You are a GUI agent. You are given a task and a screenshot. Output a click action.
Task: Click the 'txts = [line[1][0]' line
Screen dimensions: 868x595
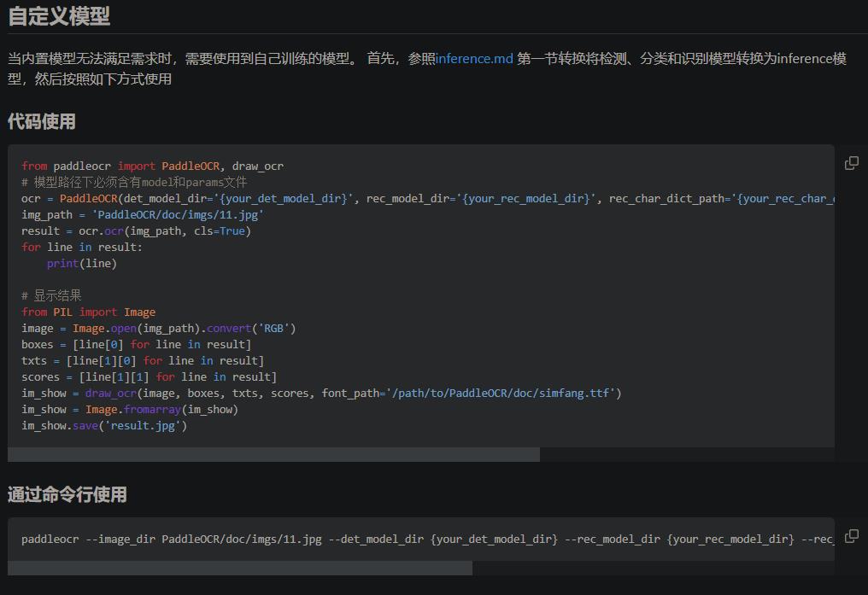click(143, 360)
